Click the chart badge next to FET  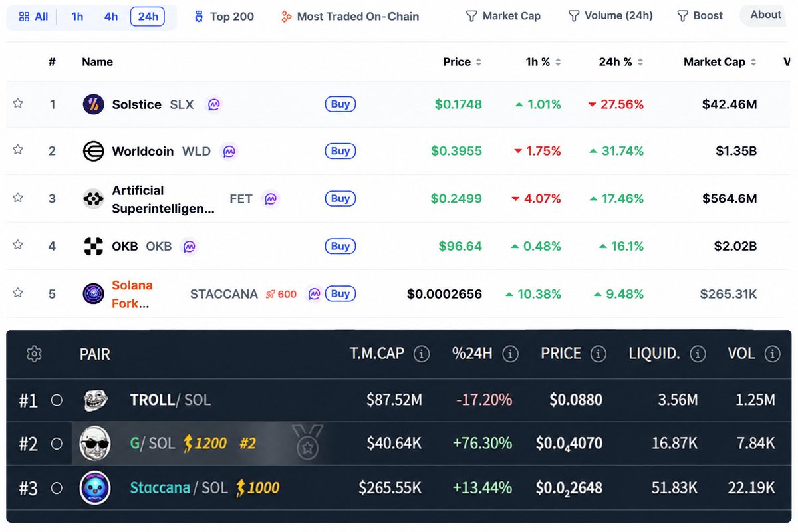pos(271,198)
